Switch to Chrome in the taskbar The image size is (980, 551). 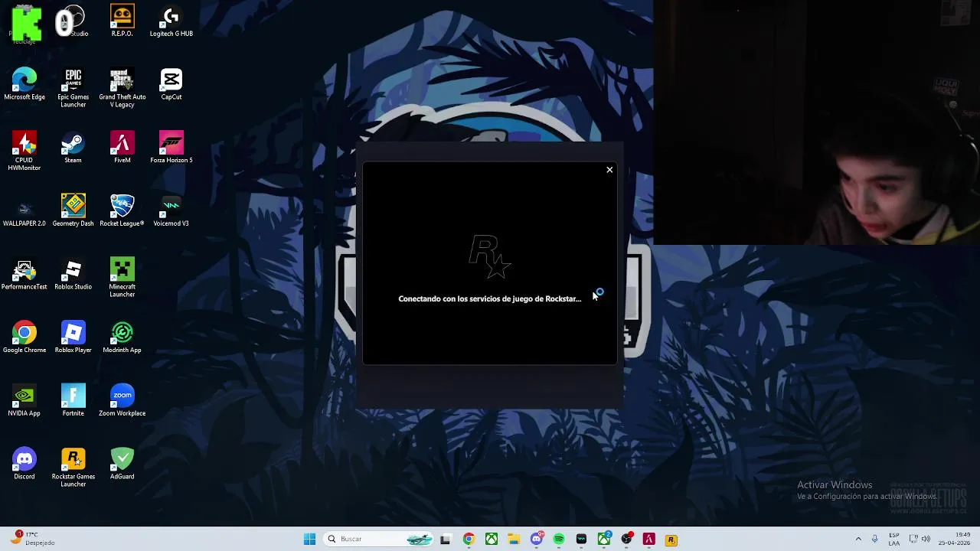point(469,540)
